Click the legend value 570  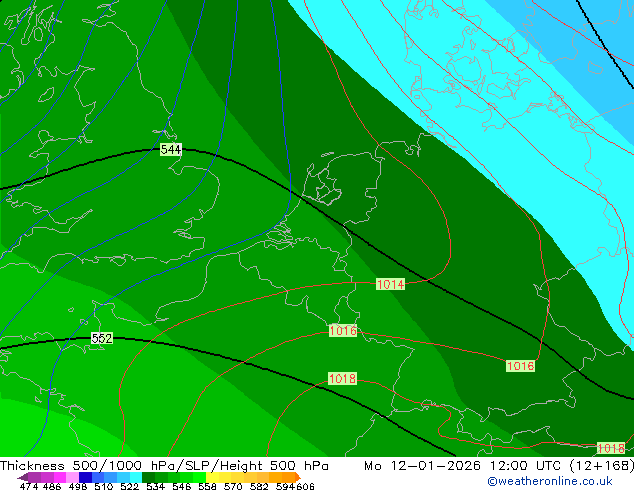(x=233, y=486)
